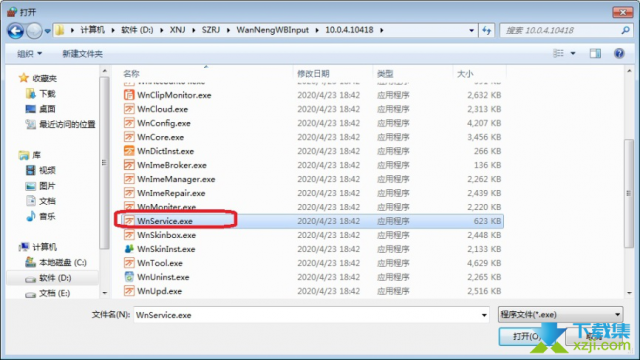Click the search magnifier icon
The width and height of the screenshot is (640, 360).
(x=625, y=30)
